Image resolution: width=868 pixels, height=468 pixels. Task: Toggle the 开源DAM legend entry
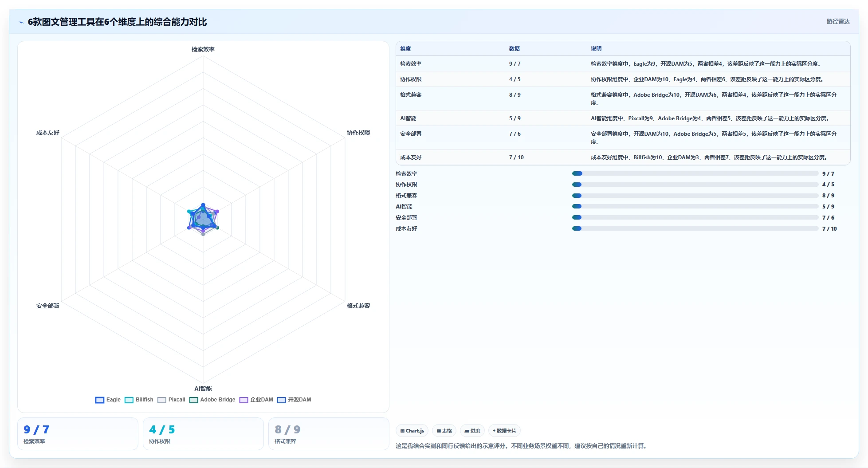pyautogui.click(x=294, y=400)
